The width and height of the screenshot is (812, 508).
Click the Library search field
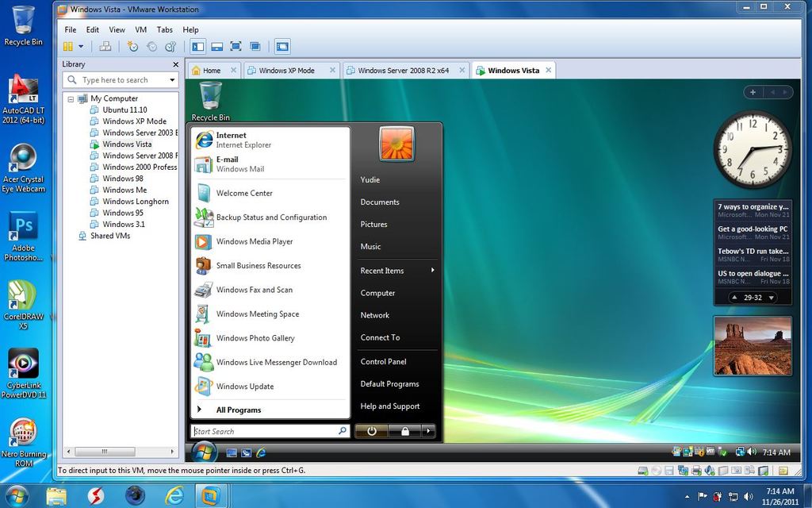click(x=121, y=80)
